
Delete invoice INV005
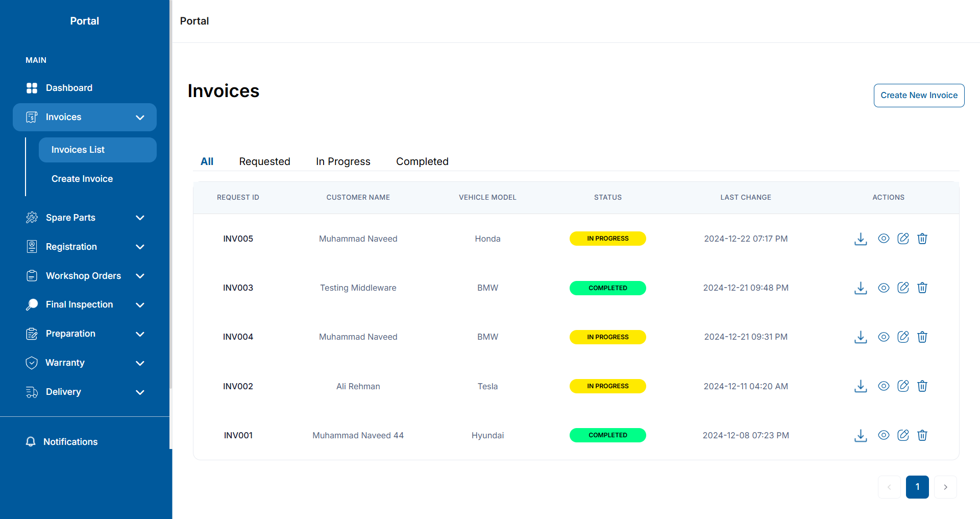(x=922, y=239)
